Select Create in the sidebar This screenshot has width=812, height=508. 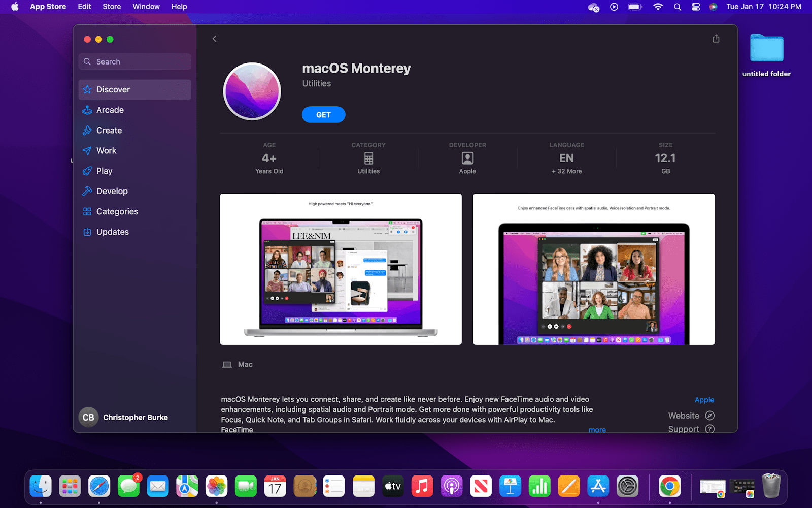[135, 130]
